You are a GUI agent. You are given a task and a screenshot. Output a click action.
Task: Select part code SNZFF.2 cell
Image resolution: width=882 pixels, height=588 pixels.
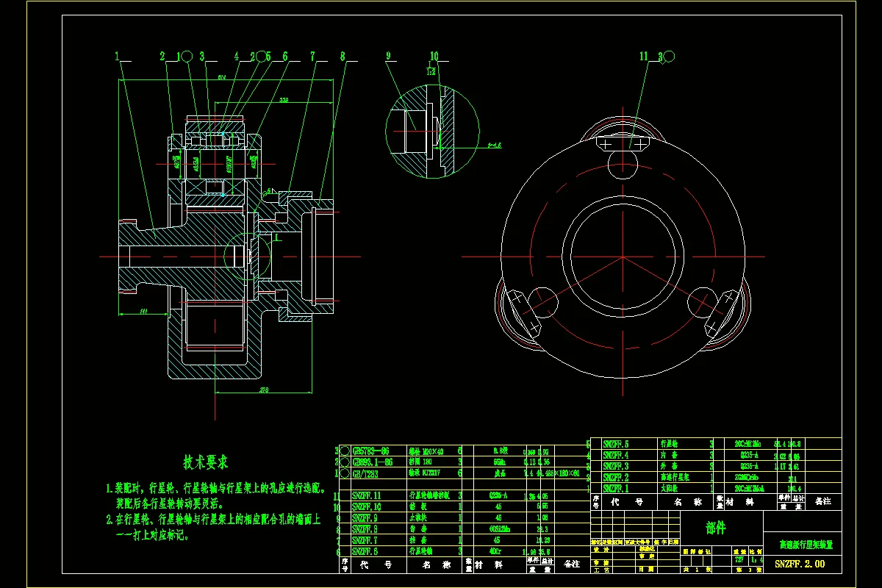tap(616, 477)
